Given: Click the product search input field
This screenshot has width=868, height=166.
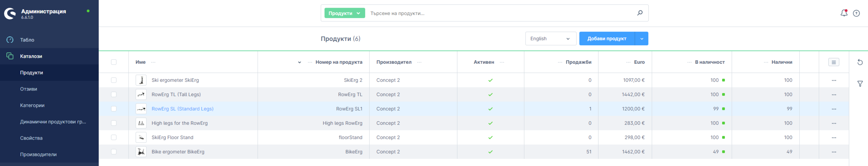Looking at the screenshot, I should pos(500,13).
